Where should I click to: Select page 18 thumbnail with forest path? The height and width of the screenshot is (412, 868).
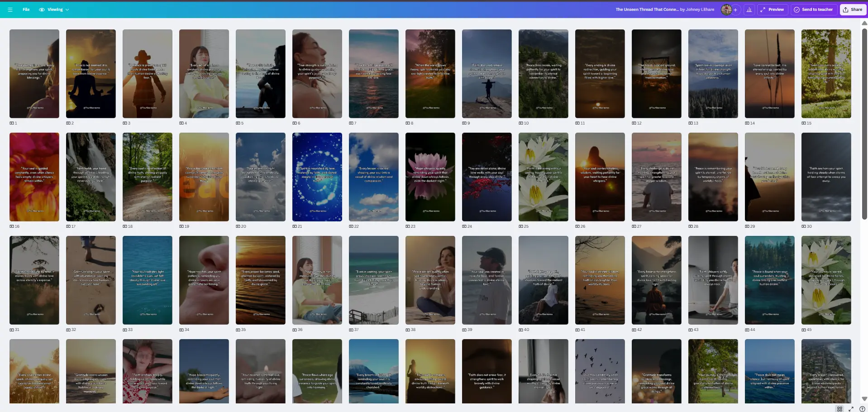pos(148,177)
